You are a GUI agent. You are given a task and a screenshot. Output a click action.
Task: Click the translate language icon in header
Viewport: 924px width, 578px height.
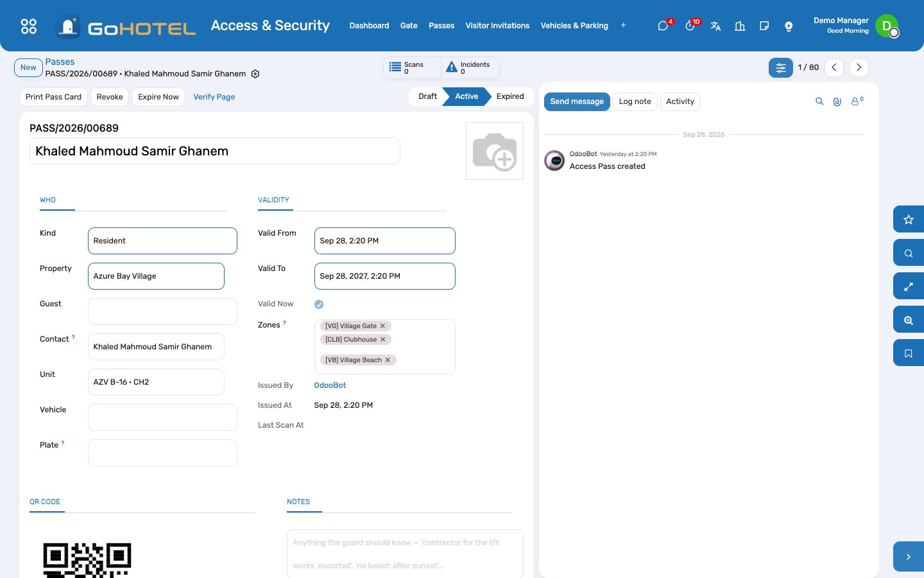pyautogui.click(x=715, y=26)
